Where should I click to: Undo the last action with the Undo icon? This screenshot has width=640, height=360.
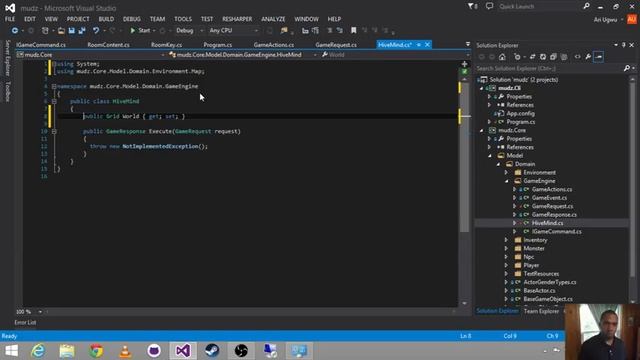pos(96,31)
